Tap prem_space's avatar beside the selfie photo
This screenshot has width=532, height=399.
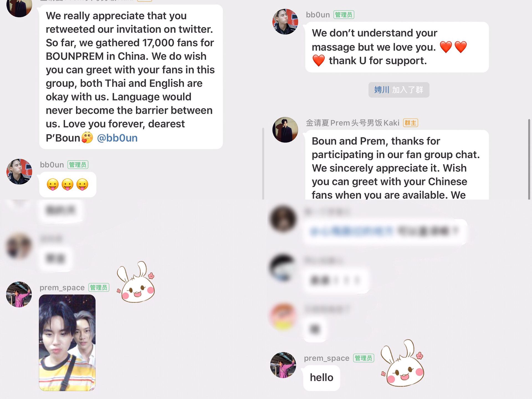pos(19,294)
